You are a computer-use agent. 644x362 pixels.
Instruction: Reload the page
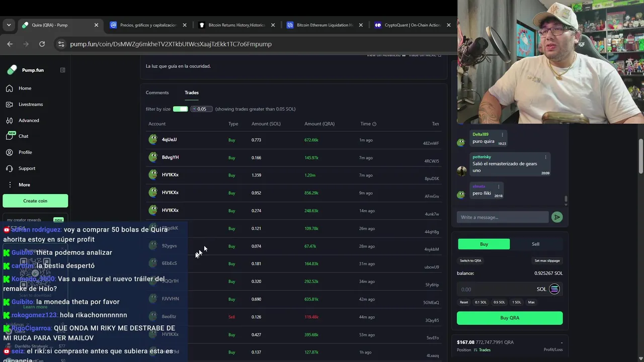pos(42,44)
